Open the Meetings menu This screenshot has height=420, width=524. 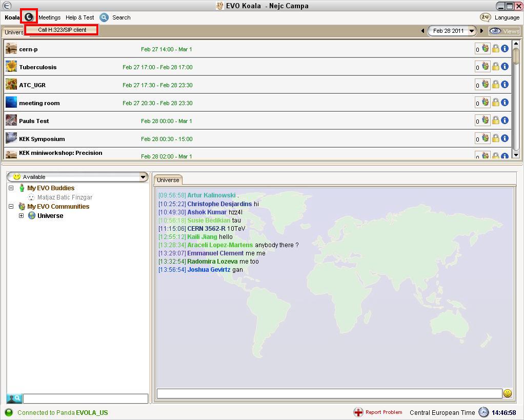(49, 17)
